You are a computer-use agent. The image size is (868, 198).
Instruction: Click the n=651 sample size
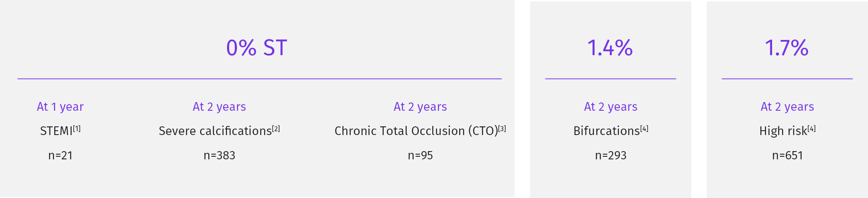pyautogui.click(x=788, y=155)
